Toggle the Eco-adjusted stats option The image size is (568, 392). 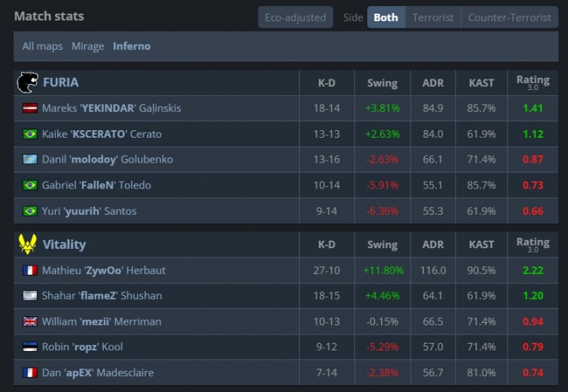[x=295, y=17]
